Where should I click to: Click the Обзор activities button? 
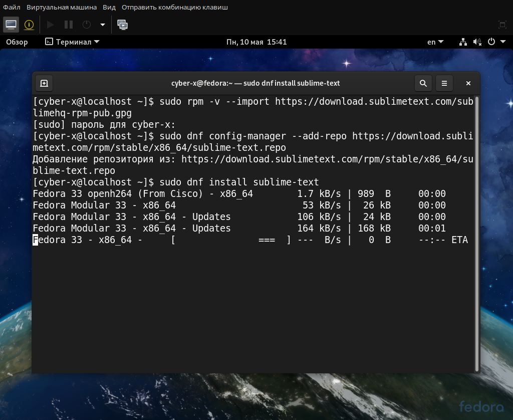[x=17, y=42]
